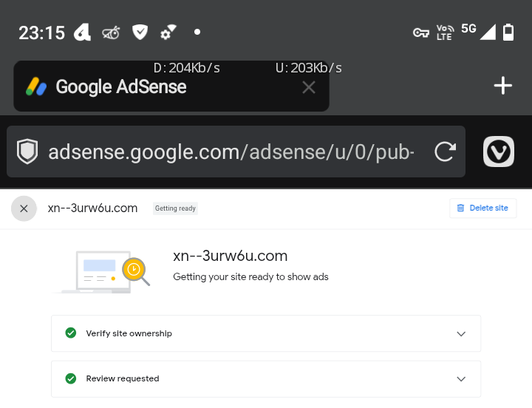Click green check beside Review requested
Viewport: 532px width, 408px height.
[x=71, y=378]
